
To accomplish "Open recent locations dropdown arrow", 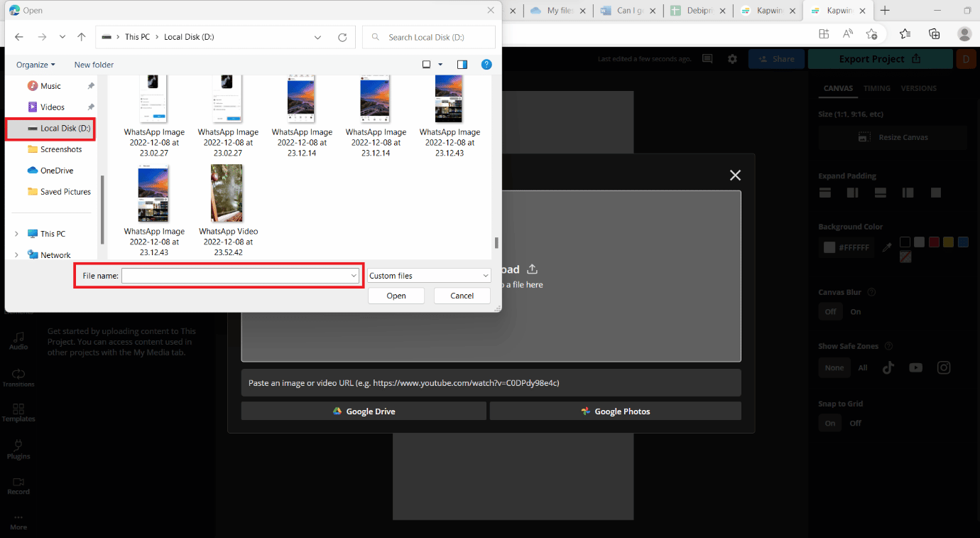I will (x=62, y=37).
